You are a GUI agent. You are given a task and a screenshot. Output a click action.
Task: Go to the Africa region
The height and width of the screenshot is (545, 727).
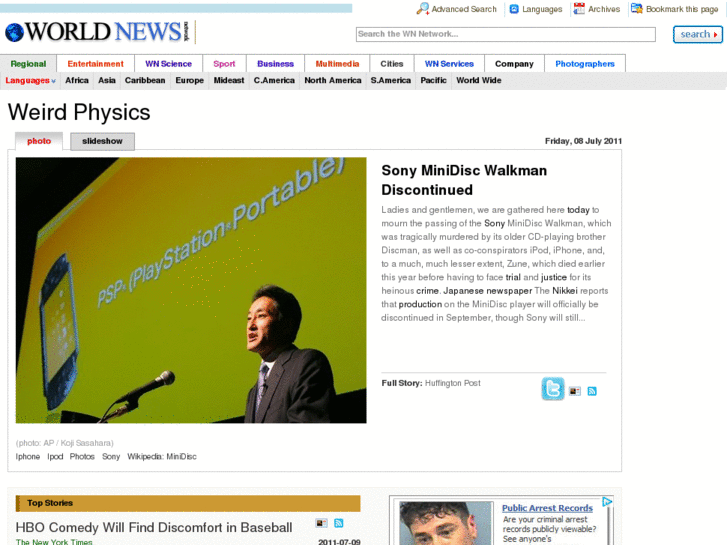[x=77, y=81]
